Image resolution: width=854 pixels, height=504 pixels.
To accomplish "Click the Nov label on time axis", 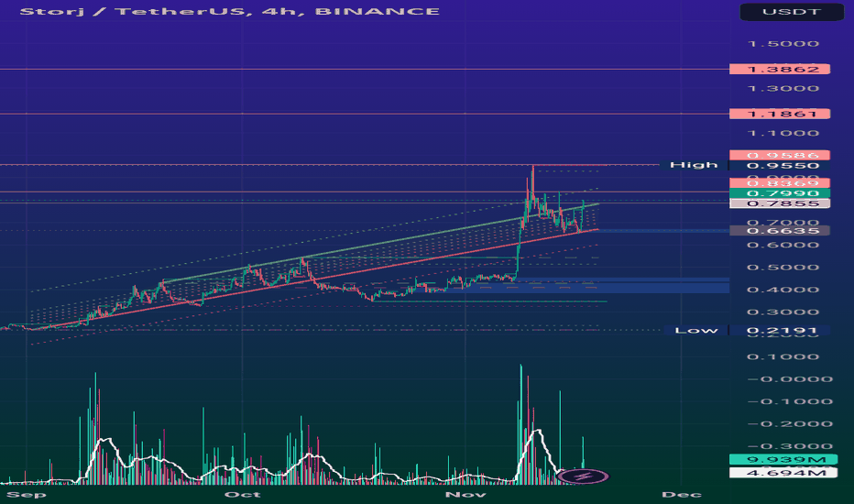I will [x=465, y=495].
